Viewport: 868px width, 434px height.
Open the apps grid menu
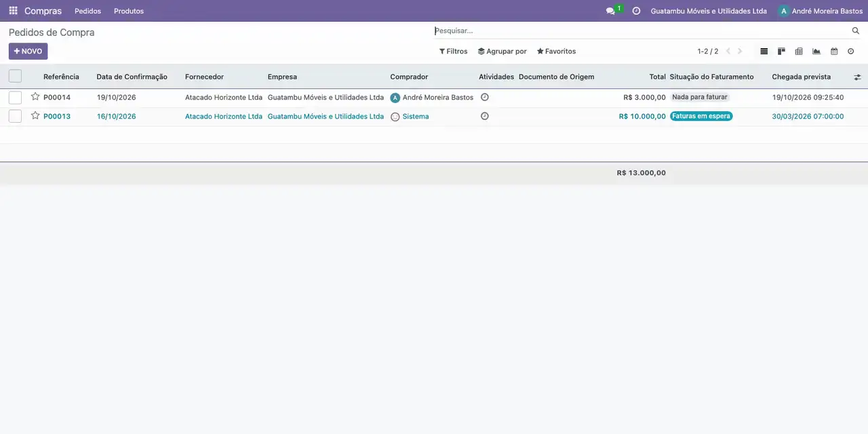tap(13, 11)
